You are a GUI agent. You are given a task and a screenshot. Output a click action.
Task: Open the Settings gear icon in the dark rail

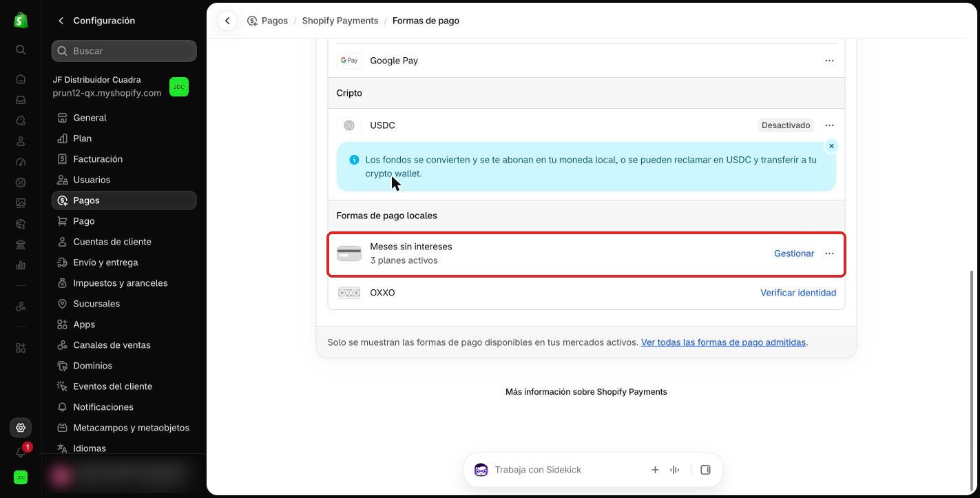coord(21,428)
